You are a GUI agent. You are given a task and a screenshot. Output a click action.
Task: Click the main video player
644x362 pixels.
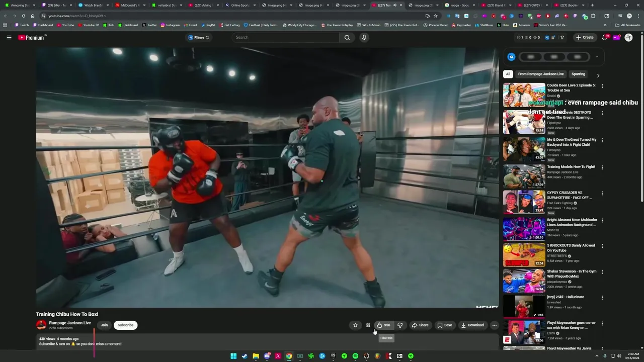(x=267, y=177)
